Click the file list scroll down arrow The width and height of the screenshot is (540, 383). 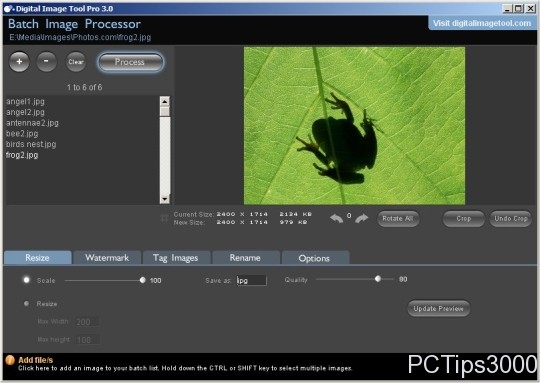165,199
